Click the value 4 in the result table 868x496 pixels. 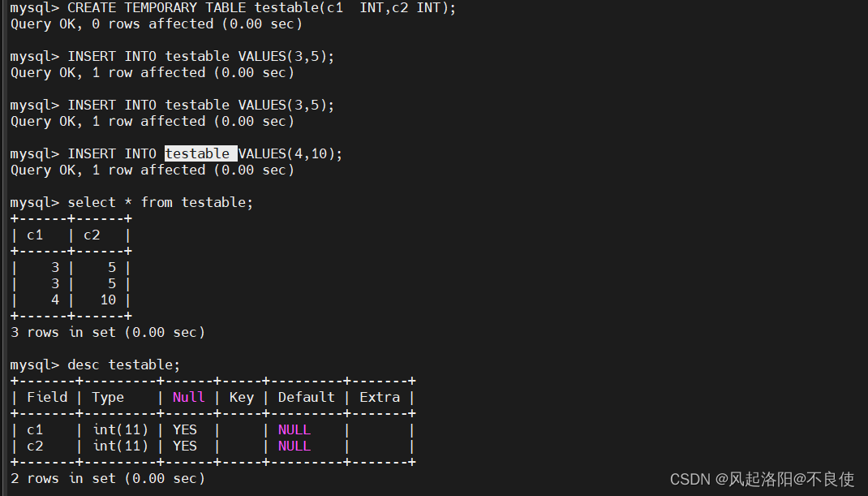55,300
